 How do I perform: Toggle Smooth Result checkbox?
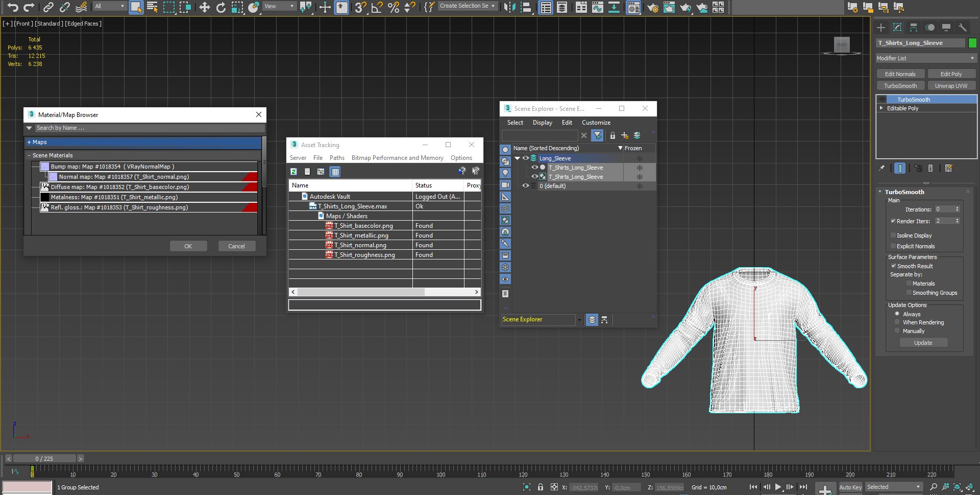coord(894,266)
